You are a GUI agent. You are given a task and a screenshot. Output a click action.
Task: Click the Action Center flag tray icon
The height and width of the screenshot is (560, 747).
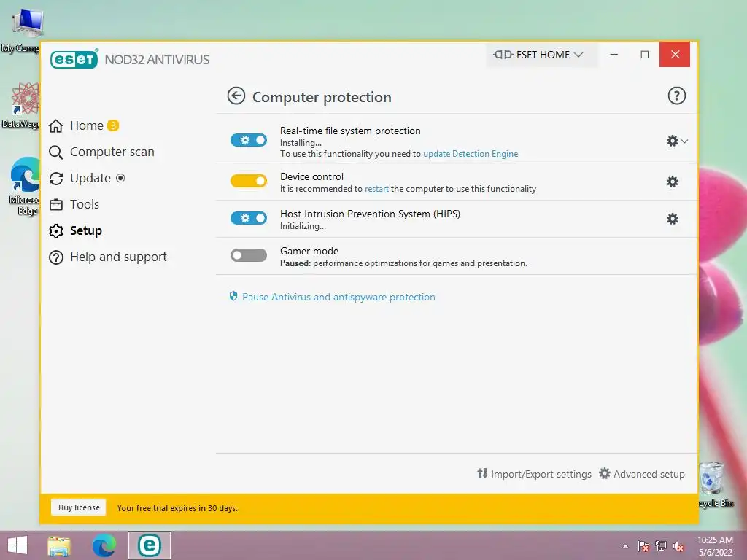(x=643, y=546)
